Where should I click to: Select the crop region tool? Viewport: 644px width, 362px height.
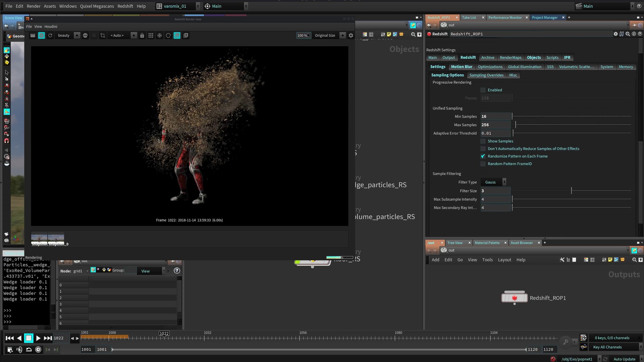pos(103,36)
